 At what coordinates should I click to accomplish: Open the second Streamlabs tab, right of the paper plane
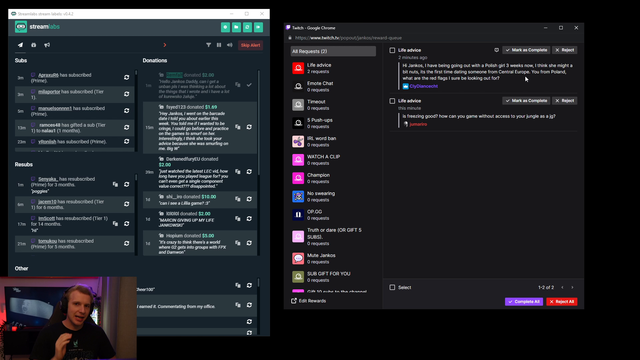tap(33, 45)
